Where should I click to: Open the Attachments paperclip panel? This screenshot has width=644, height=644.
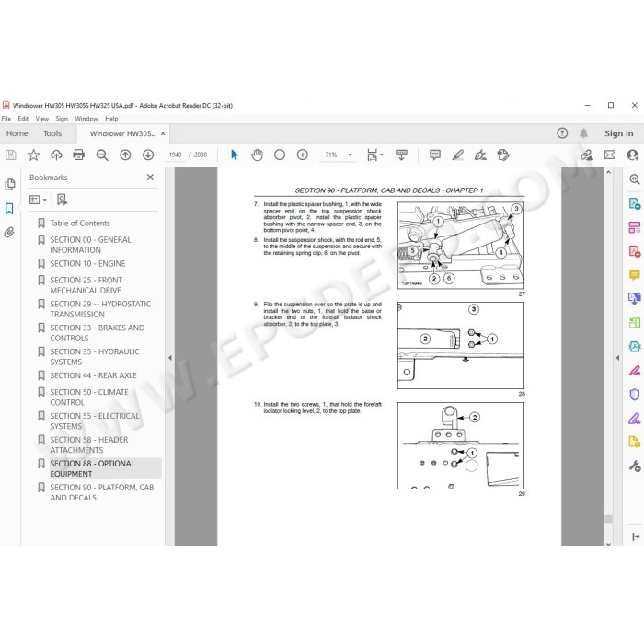[x=9, y=233]
